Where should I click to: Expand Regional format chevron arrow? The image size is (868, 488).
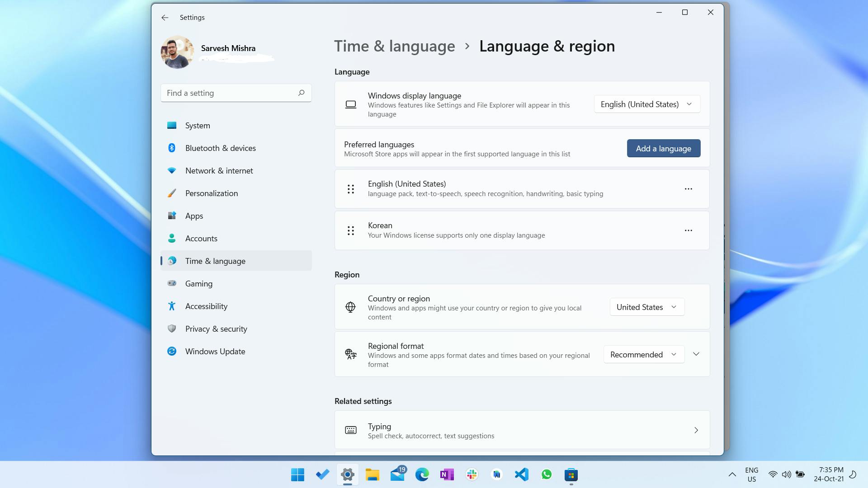point(696,355)
